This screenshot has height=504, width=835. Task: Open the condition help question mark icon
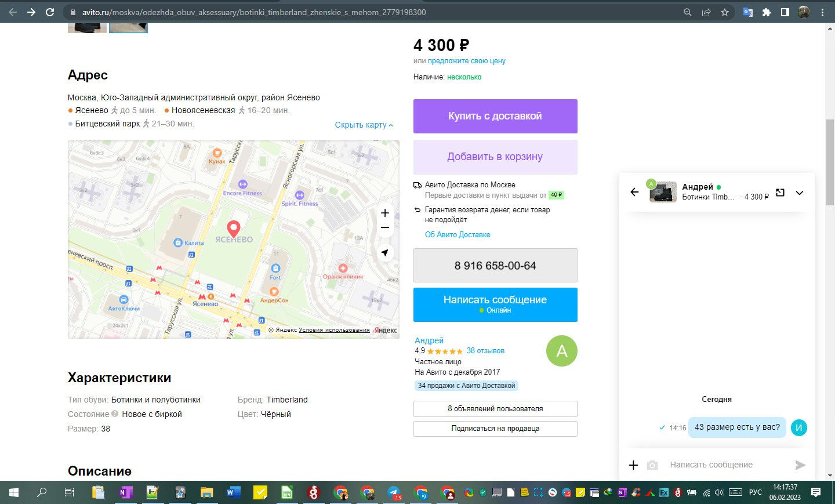tap(115, 414)
